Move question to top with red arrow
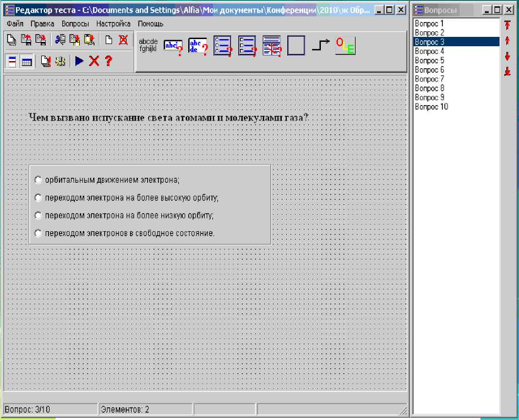Viewport: 519px width, 420px height. 507,25
